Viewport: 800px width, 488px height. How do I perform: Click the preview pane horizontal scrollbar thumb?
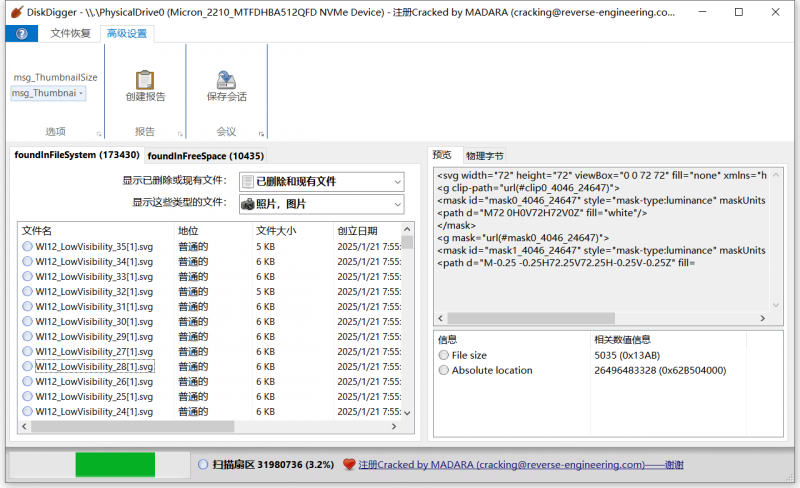point(531,318)
